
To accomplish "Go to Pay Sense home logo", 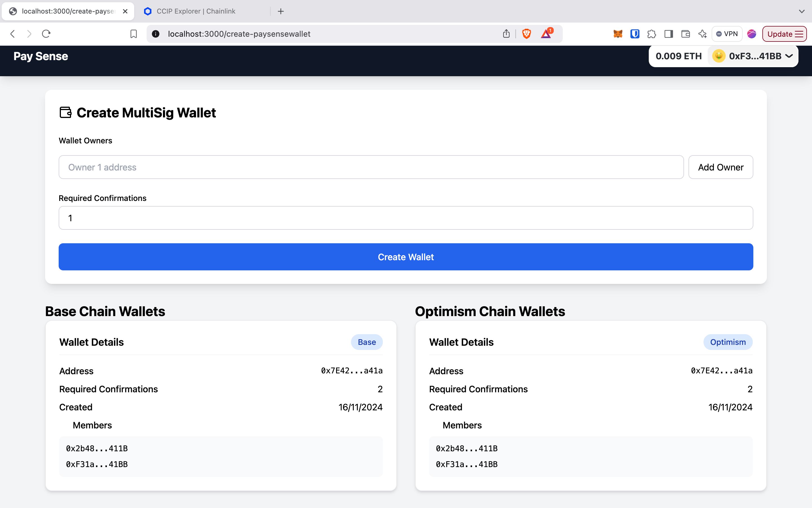I will [41, 56].
